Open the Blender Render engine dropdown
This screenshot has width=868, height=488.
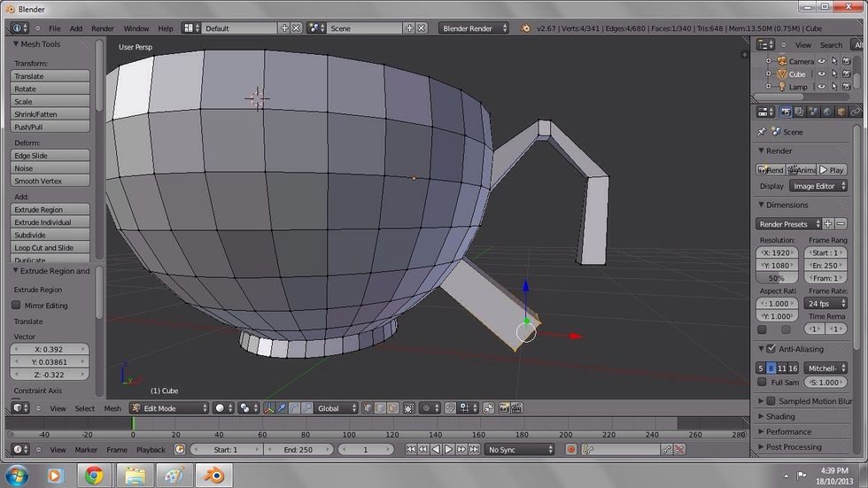(474, 28)
